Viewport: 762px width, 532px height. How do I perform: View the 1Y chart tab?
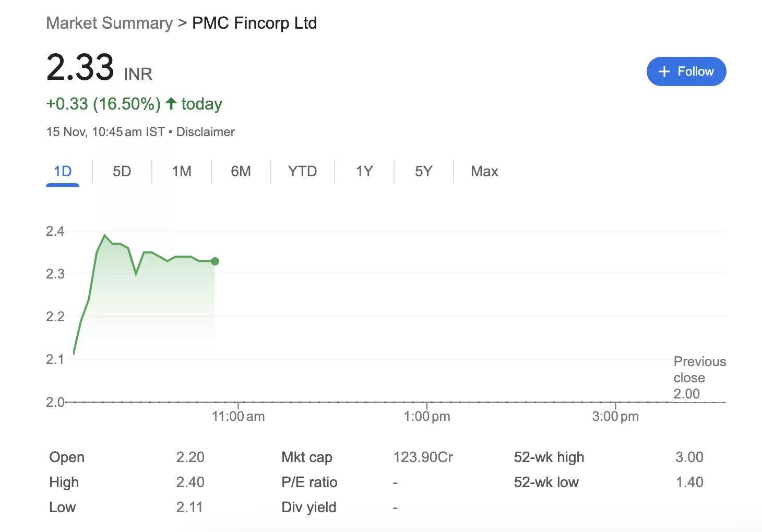point(364,172)
